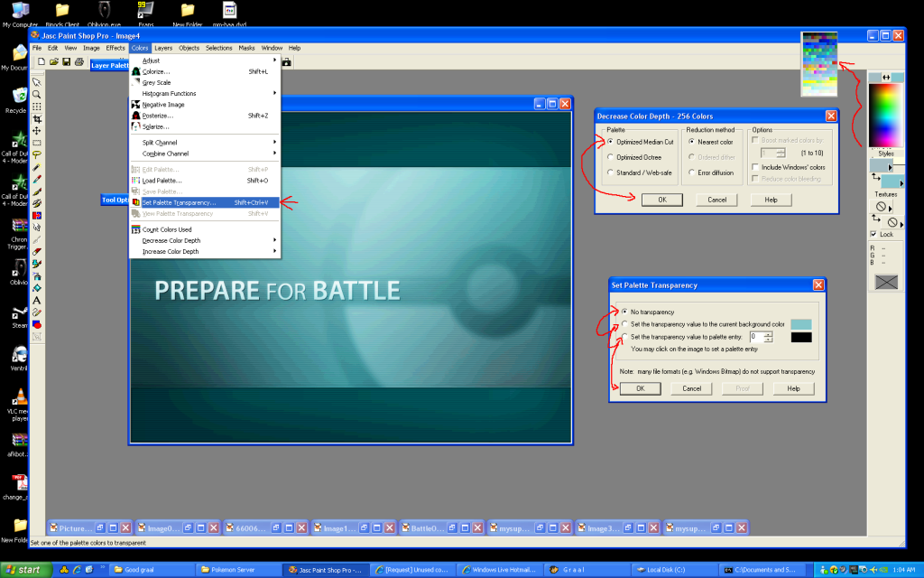This screenshot has height=578, width=924.
Task: Expand the Split Channel submenu
Action: [x=205, y=142]
